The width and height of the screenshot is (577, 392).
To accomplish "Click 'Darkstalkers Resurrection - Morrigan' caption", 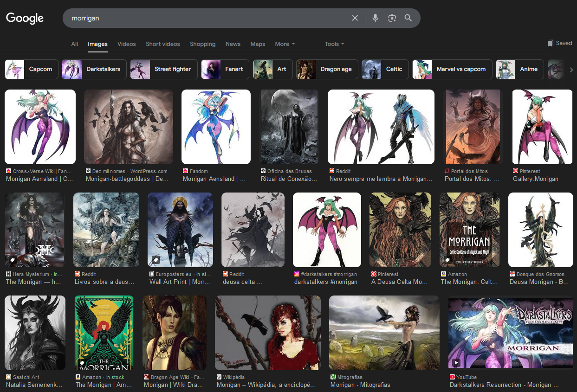I will (x=504, y=385).
